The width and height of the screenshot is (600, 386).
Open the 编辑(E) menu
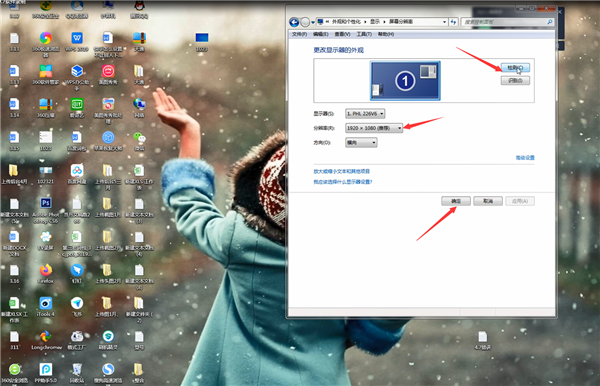pyautogui.click(x=321, y=34)
